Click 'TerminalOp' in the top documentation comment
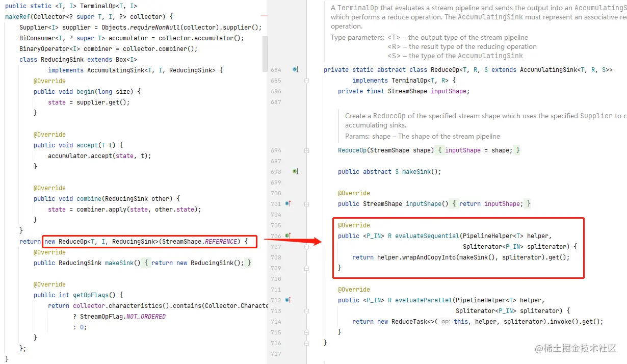 pos(356,8)
